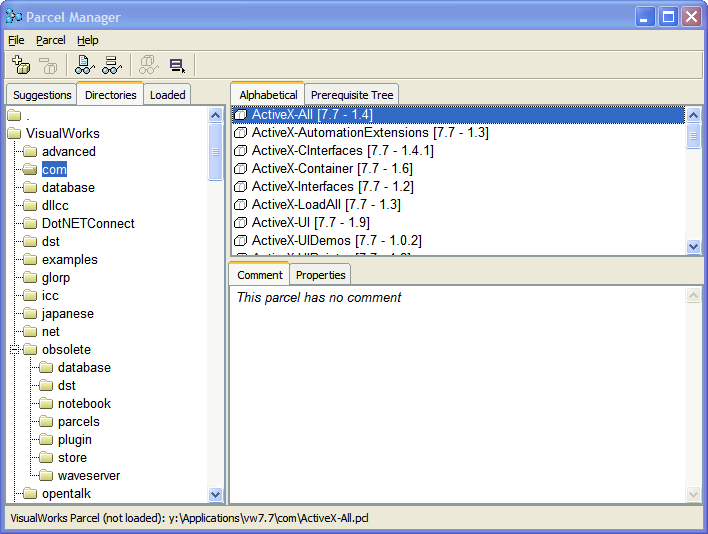The width and height of the screenshot is (708, 534).
Task: Select the Alphabetical tab
Action: (268, 95)
